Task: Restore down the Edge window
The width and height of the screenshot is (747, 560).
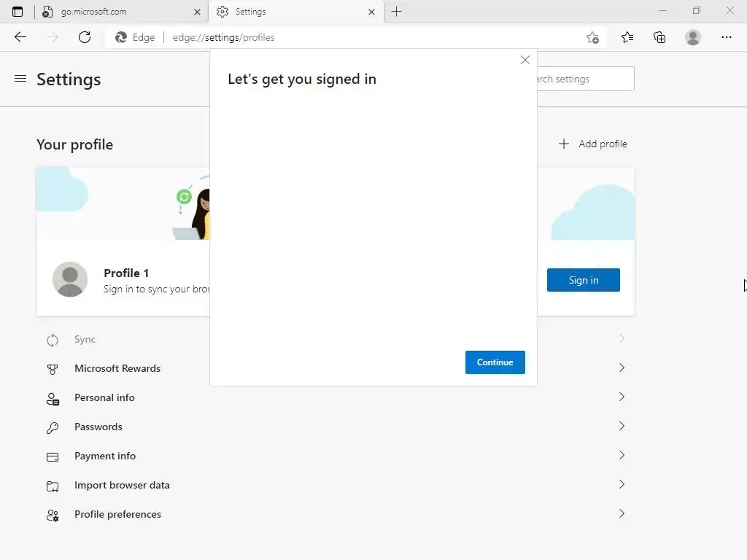Action: pyautogui.click(x=697, y=10)
